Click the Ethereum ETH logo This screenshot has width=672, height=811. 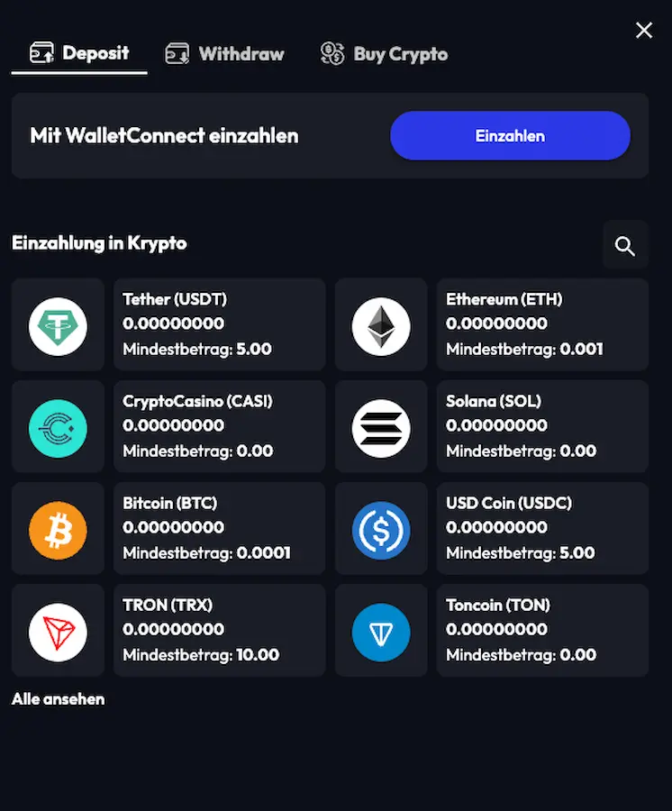point(381,323)
